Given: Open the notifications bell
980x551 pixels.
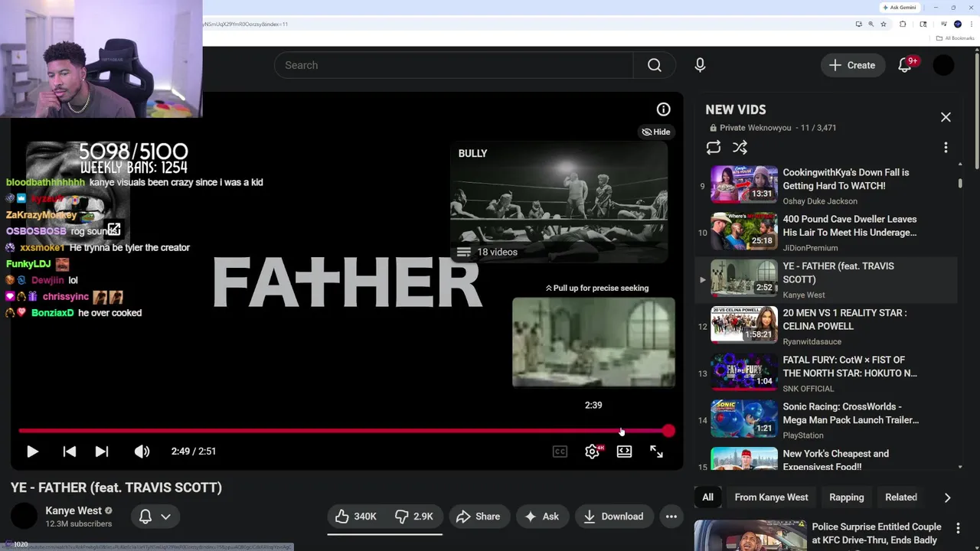Looking at the screenshot, I should [905, 65].
